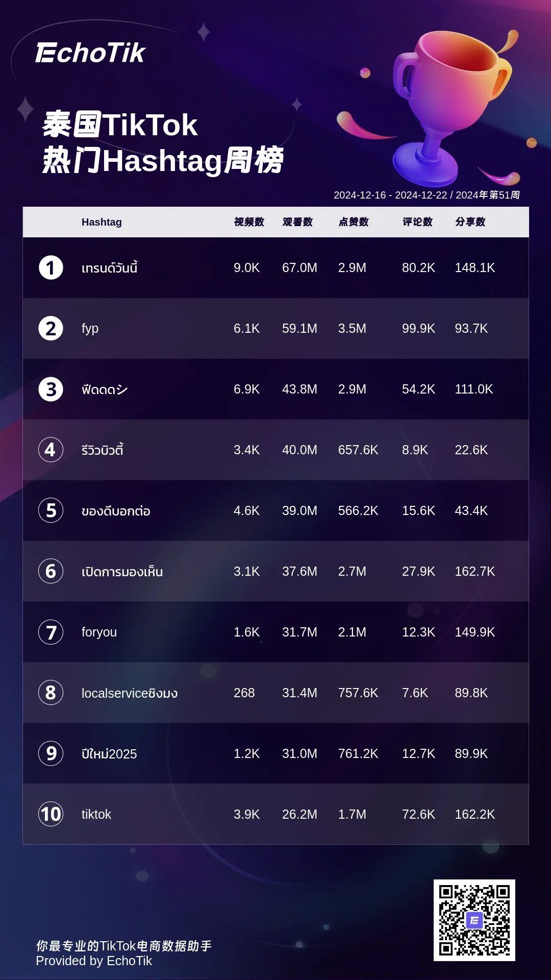Click the rank 5 number badge
Viewport: 551px width, 980px height.
click(x=51, y=510)
